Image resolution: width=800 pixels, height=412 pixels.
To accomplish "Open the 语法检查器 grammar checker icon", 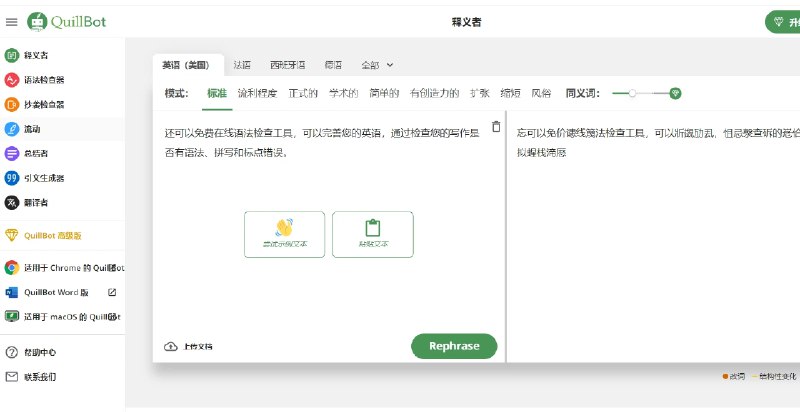I will [12, 80].
